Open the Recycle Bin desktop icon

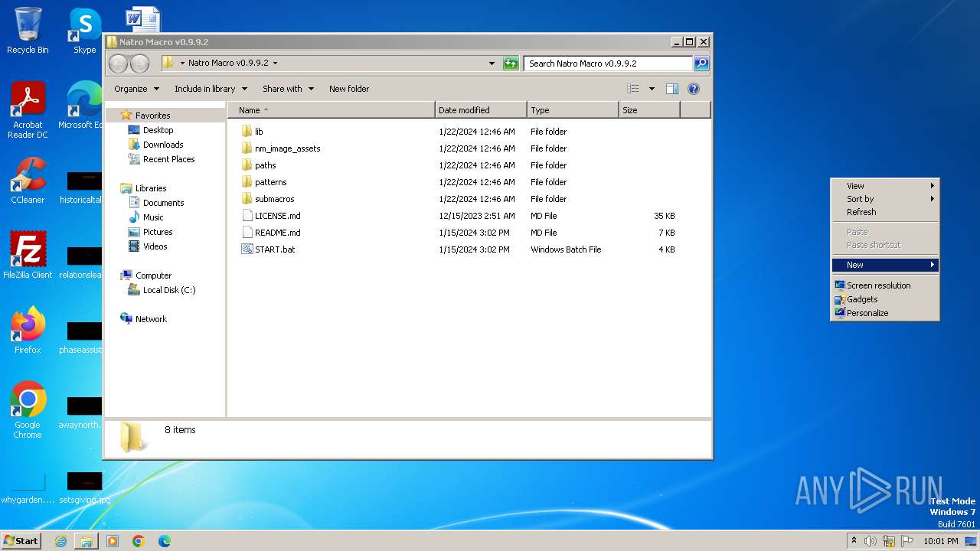pos(28,31)
